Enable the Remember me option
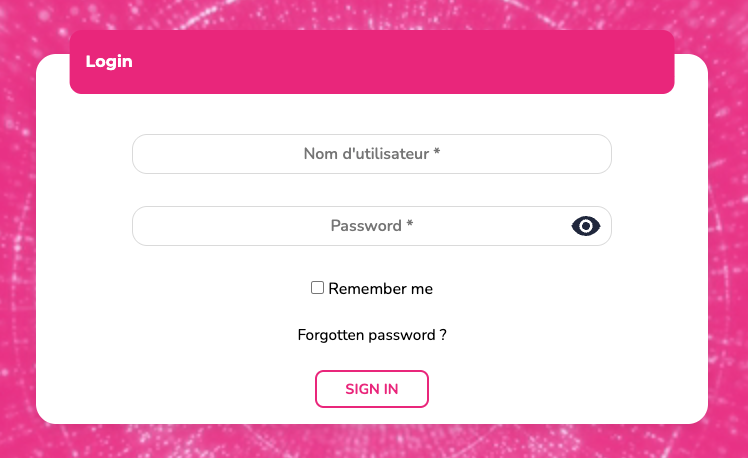The width and height of the screenshot is (748, 458). [x=318, y=288]
